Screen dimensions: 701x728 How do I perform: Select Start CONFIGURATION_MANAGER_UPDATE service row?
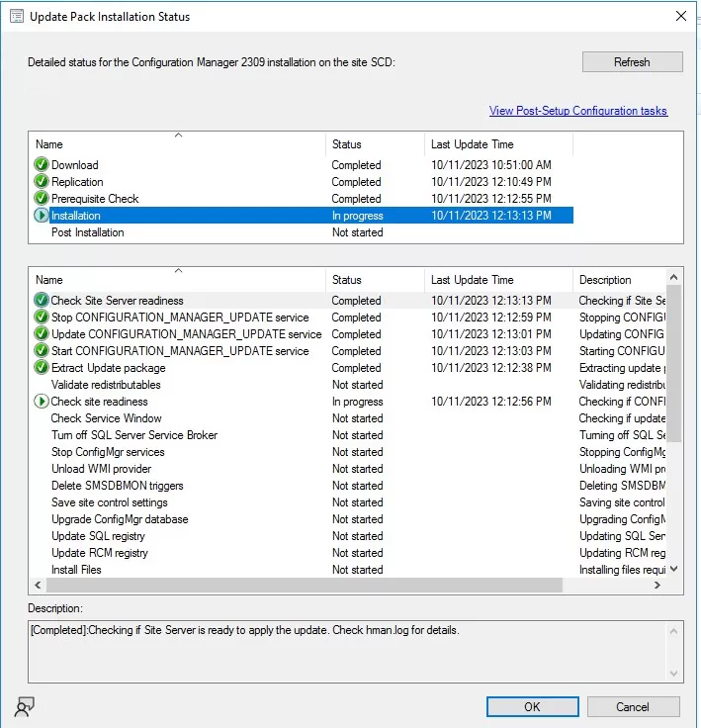(348, 350)
